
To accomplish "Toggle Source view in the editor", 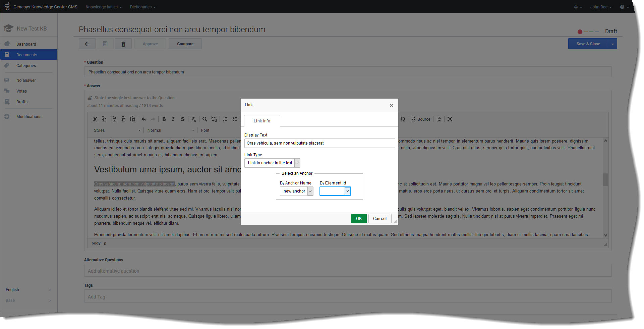I will 421,119.
